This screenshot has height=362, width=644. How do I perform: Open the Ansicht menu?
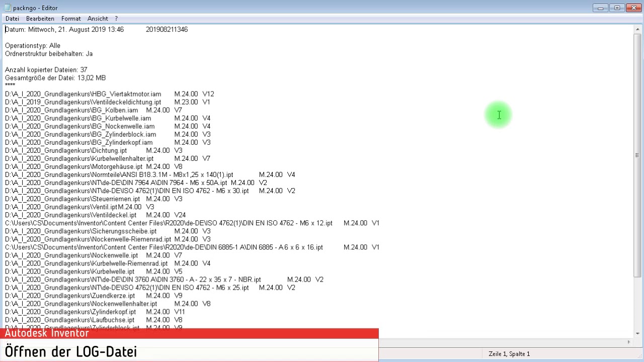tap(98, 19)
